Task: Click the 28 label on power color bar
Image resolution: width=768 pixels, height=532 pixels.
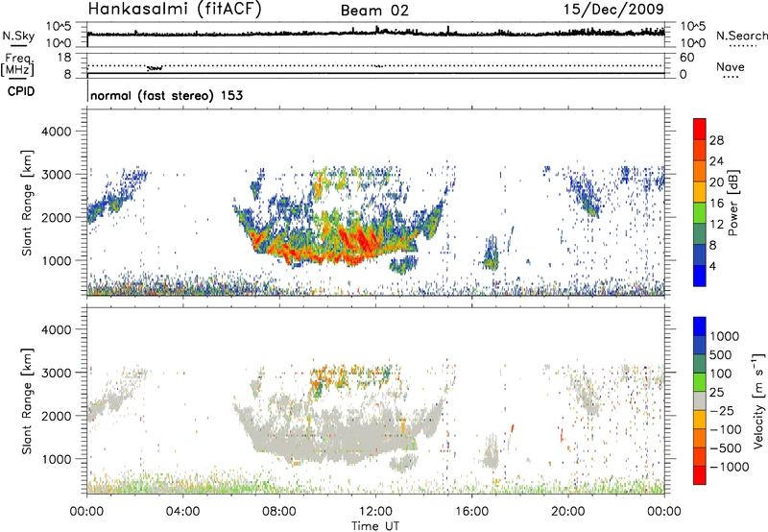Action: point(716,140)
